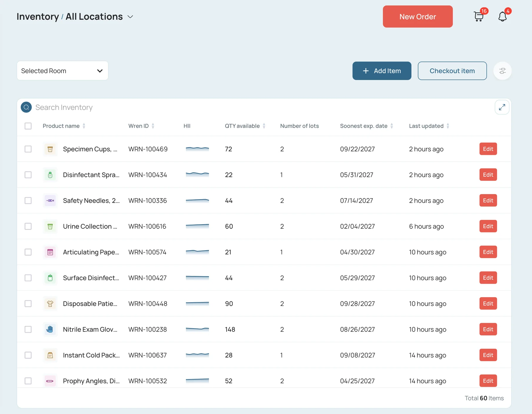Click the HII trend line for Articulating Paper
Viewport: 532px width, 414px height.
pos(197,252)
